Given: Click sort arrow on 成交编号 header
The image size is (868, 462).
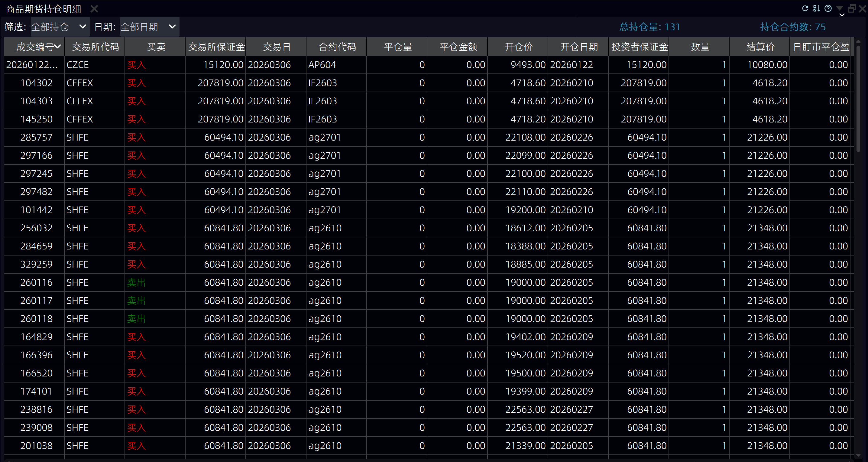Looking at the screenshot, I should [x=58, y=47].
